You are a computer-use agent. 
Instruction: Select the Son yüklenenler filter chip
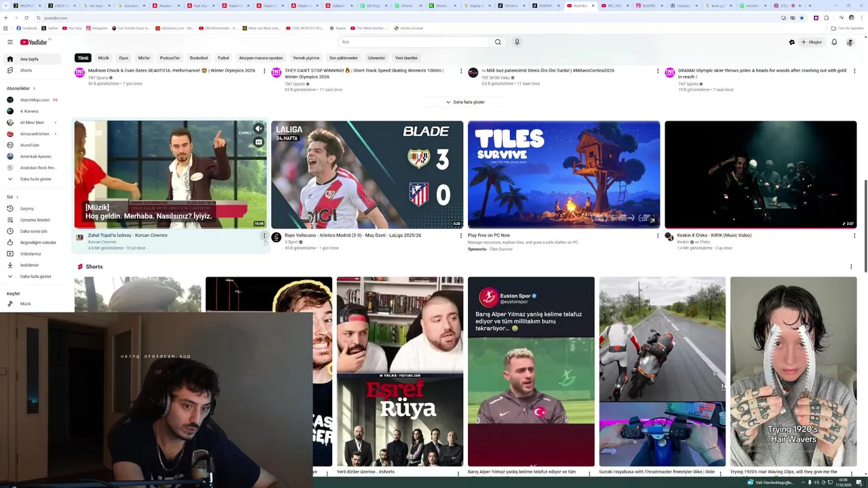click(x=344, y=58)
